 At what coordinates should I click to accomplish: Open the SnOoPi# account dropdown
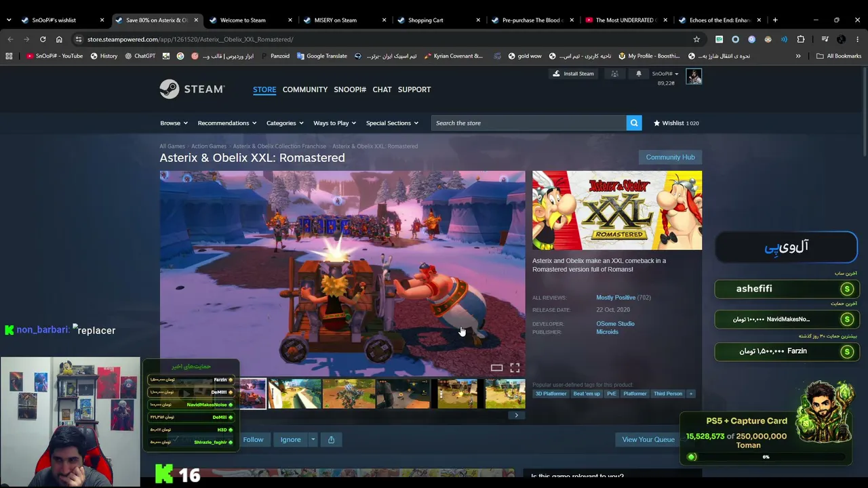(x=665, y=74)
